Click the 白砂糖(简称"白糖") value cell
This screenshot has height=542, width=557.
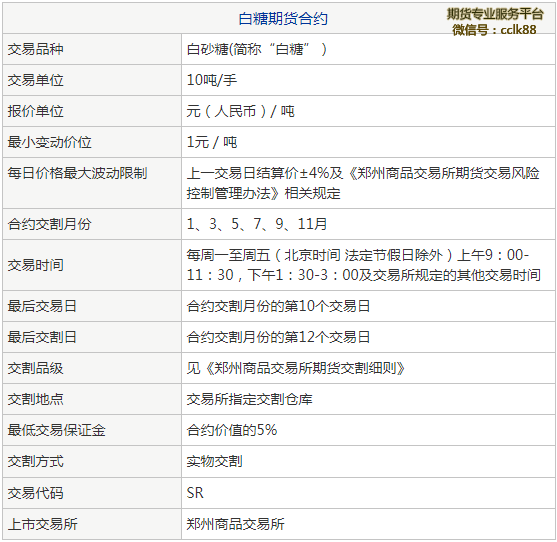pyautogui.click(x=256, y=49)
